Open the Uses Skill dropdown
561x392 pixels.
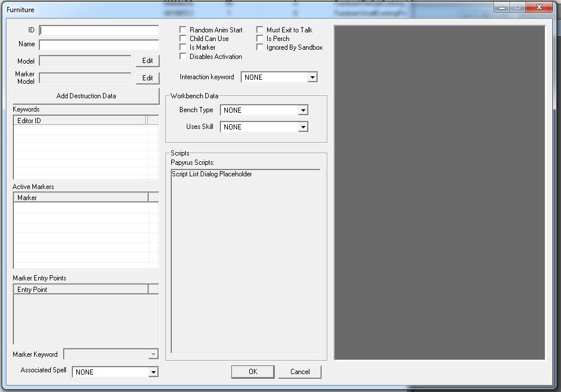tap(303, 127)
